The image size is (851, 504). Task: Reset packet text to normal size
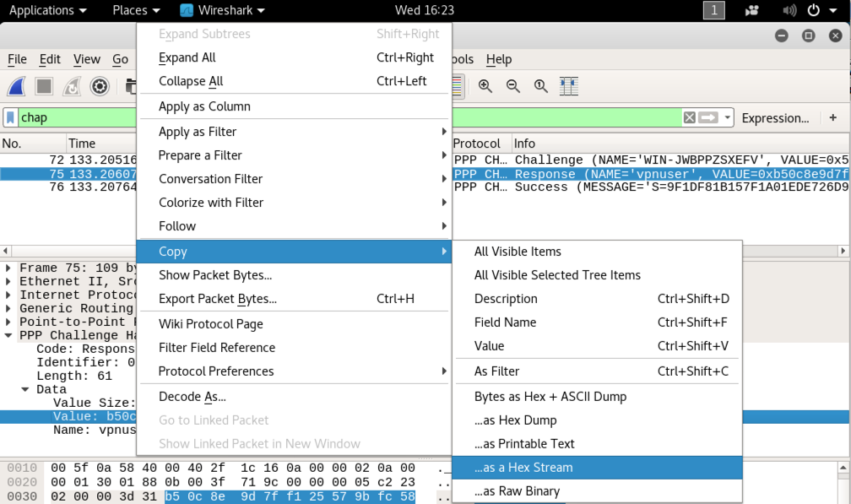[x=540, y=86]
